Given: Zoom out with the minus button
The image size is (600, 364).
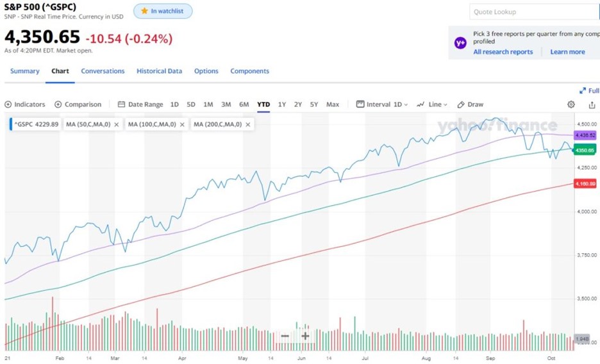Looking at the screenshot, I should [x=285, y=336].
